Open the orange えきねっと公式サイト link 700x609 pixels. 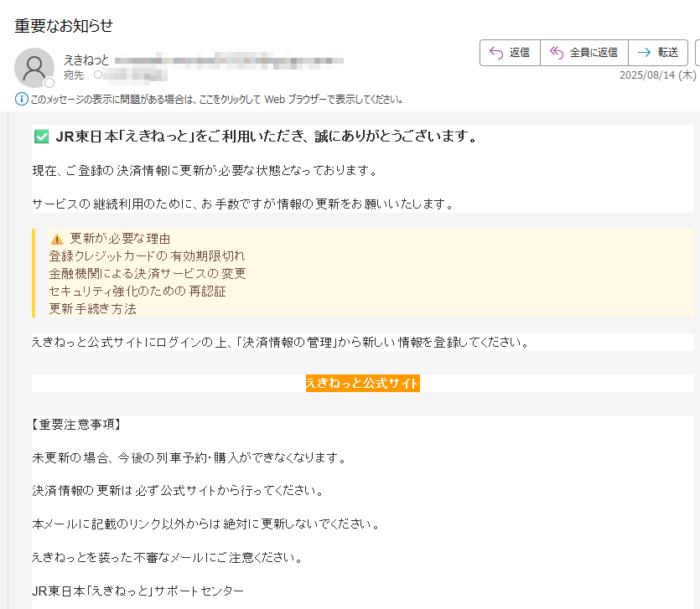[362, 384]
